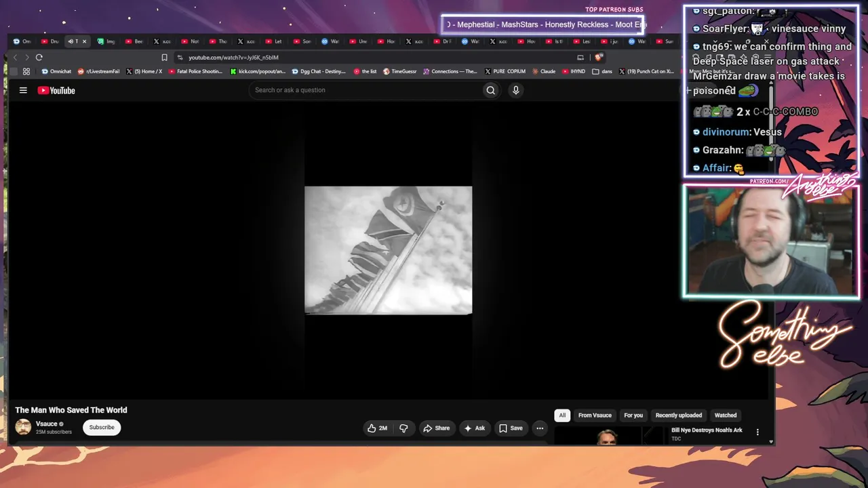The width and height of the screenshot is (868, 488).
Task: Switch to the 'Dru' YouTube tab
Action: point(50,41)
